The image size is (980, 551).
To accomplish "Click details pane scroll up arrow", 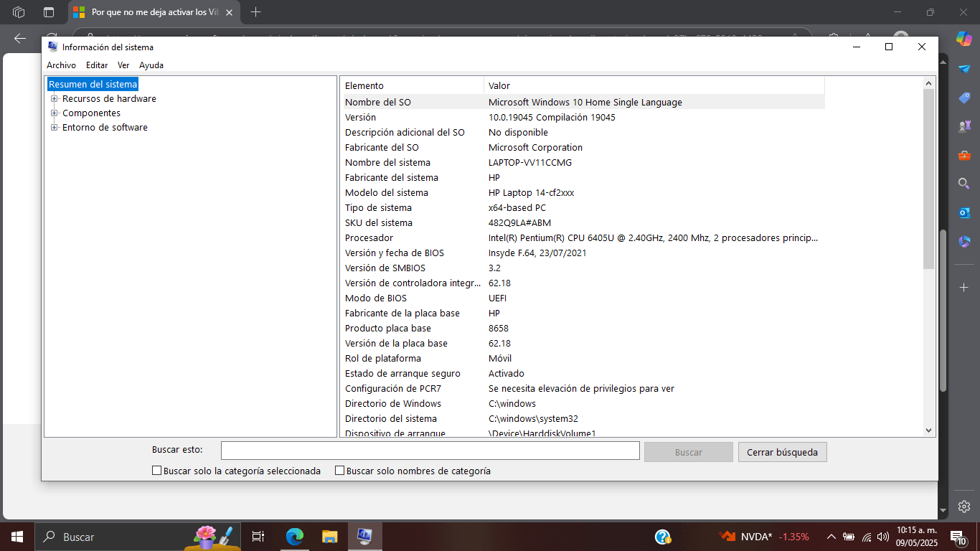I will pyautogui.click(x=929, y=83).
